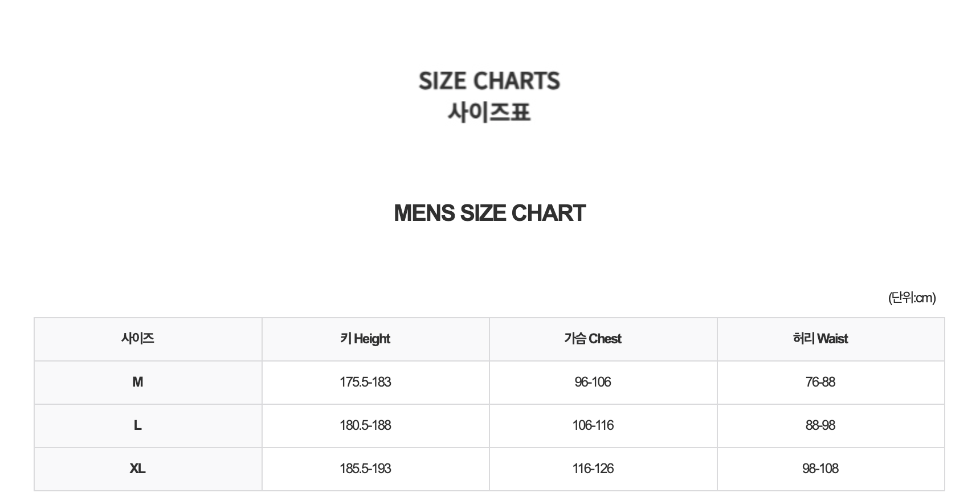Select the 사이즈 column header

point(137,339)
